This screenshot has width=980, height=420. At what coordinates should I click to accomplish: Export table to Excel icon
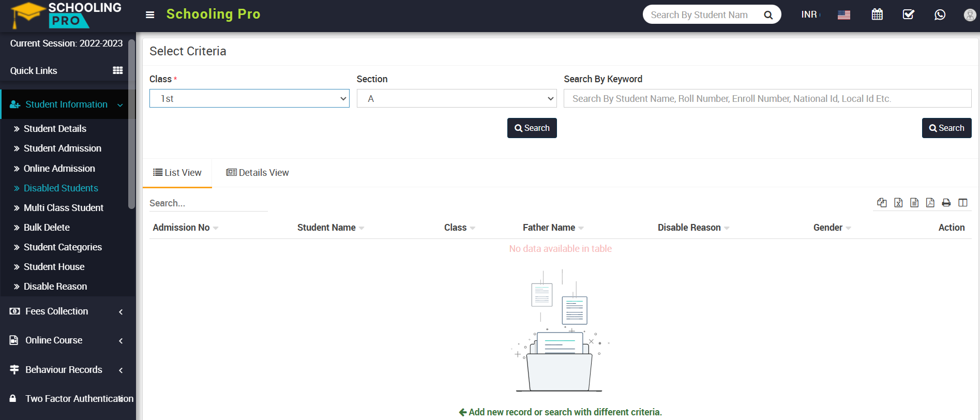click(898, 203)
